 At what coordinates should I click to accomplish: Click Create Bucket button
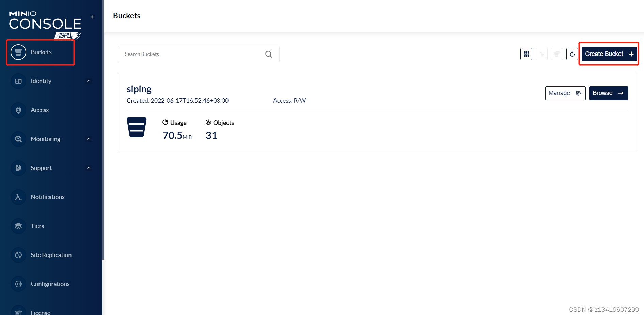pyautogui.click(x=609, y=54)
